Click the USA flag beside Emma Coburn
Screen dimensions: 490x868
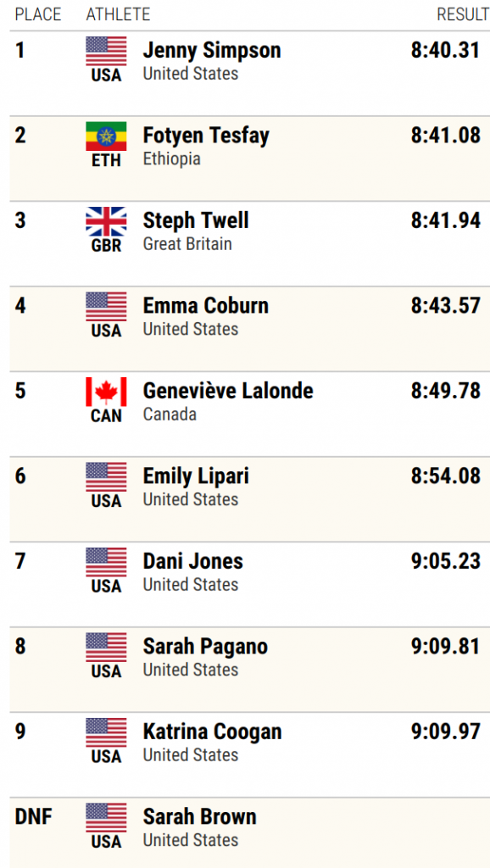(x=106, y=307)
